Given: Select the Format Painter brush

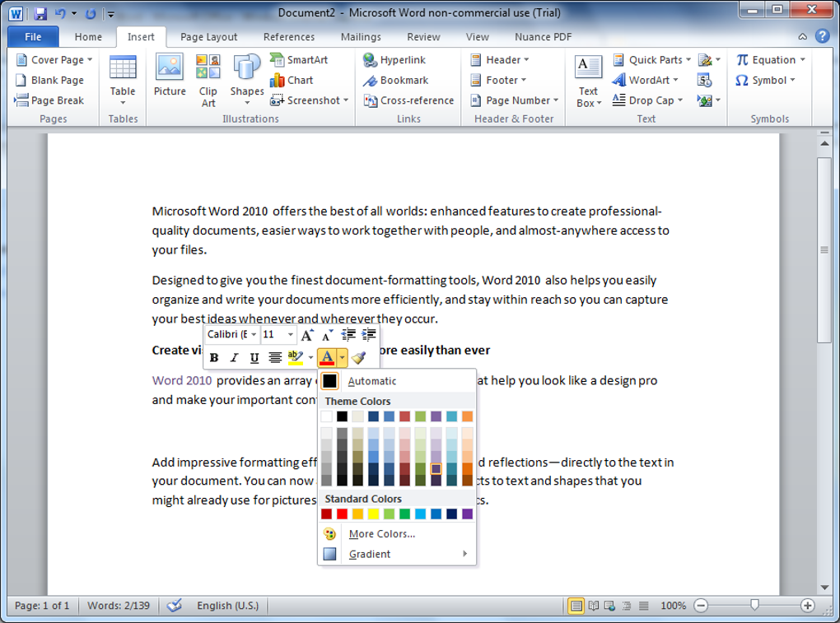Looking at the screenshot, I should tap(358, 357).
